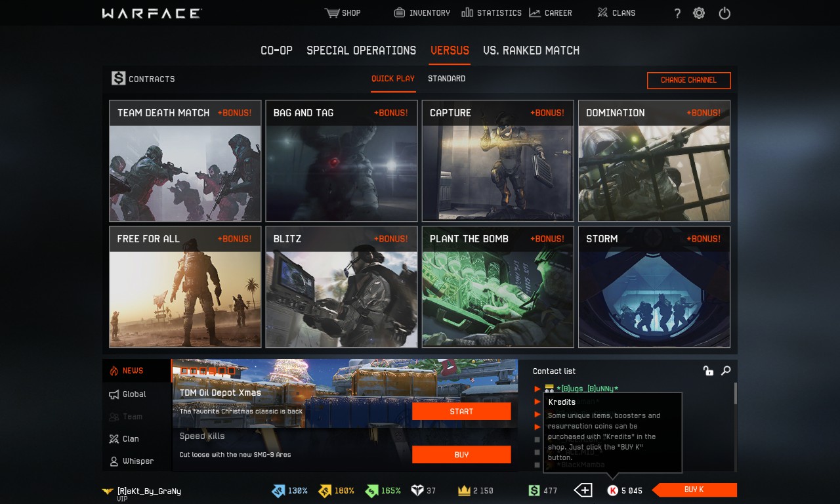Select the Versus tab
Viewport: 840px width, 504px height.
(x=450, y=51)
